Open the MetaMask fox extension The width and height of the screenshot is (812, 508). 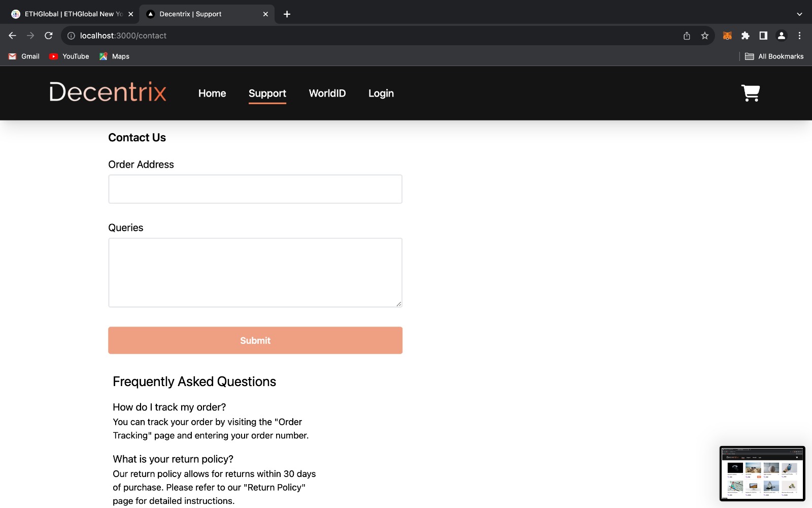click(x=727, y=36)
